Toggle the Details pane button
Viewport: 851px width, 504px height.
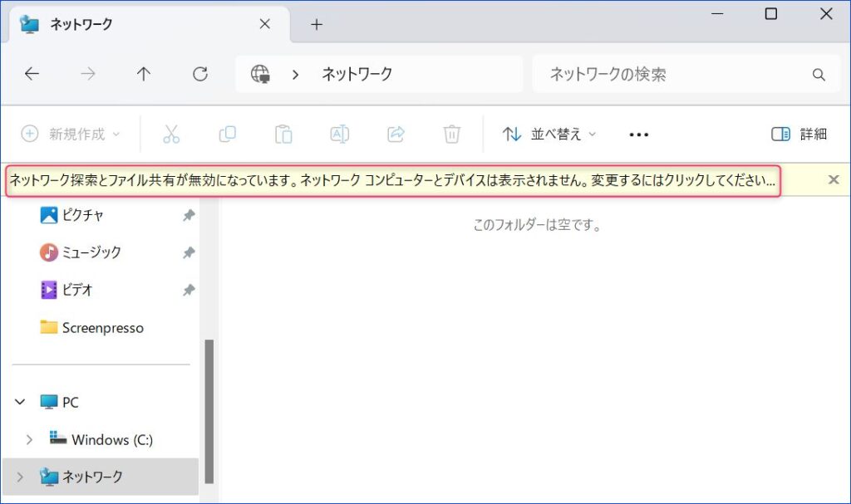click(799, 134)
